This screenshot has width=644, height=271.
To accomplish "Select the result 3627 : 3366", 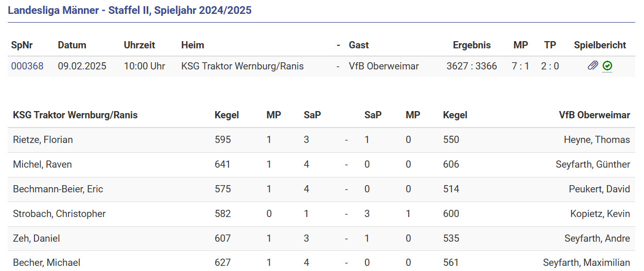I will coord(472,66).
